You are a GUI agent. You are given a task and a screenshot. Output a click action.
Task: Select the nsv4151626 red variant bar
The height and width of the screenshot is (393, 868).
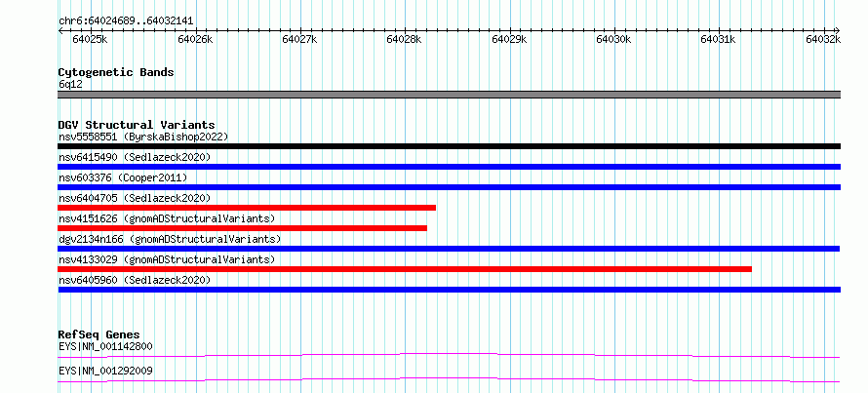(243, 228)
